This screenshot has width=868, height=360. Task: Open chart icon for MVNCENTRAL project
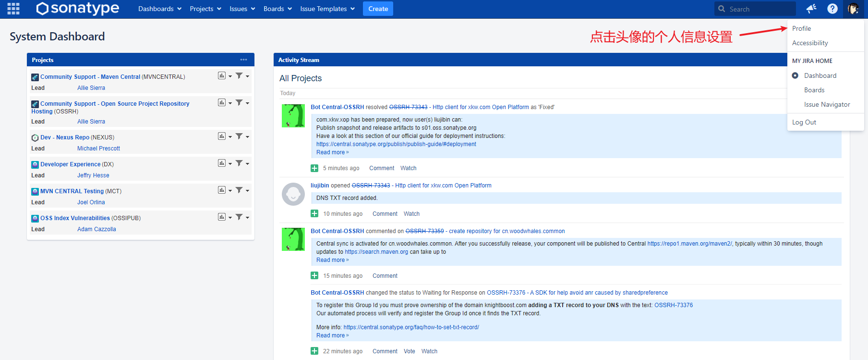222,75
